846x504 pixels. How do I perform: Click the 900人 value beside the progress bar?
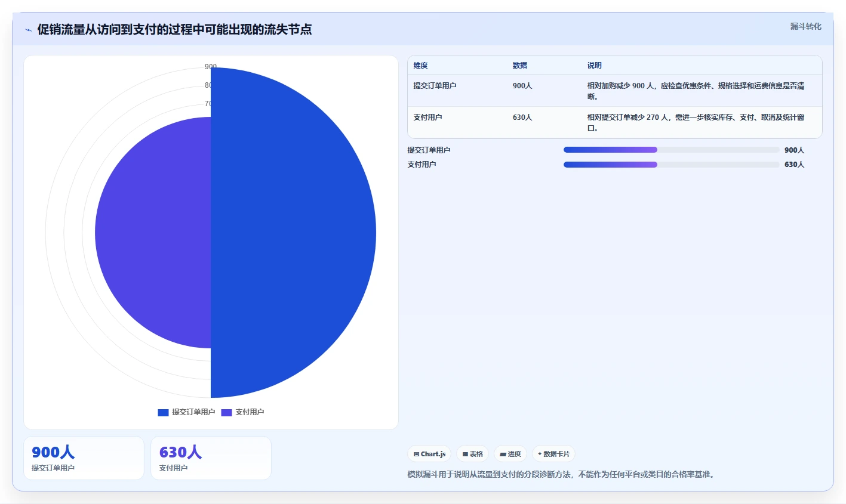pos(794,150)
